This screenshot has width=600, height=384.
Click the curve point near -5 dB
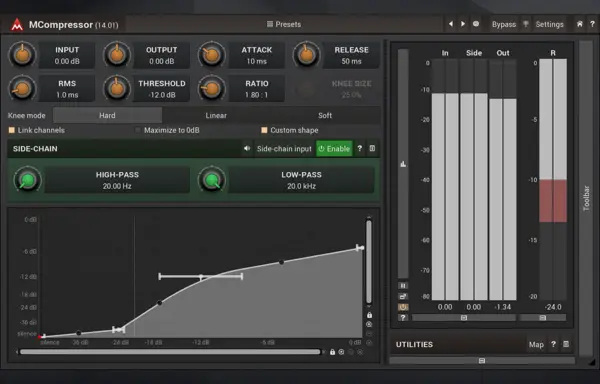tap(281, 262)
